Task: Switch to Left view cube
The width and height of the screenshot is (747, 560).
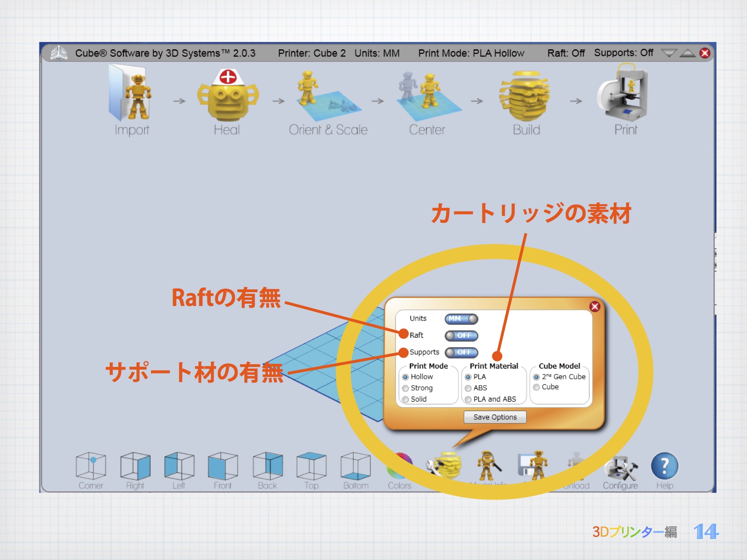Action: tap(179, 466)
